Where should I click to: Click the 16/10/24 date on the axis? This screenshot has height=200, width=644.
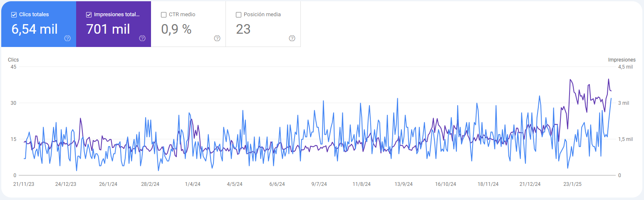[446, 184]
